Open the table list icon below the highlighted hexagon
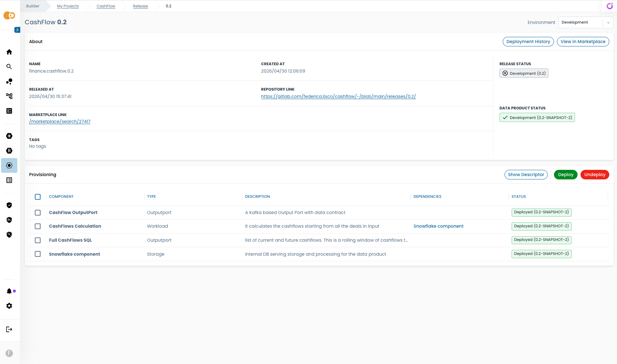 click(x=9, y=180)
